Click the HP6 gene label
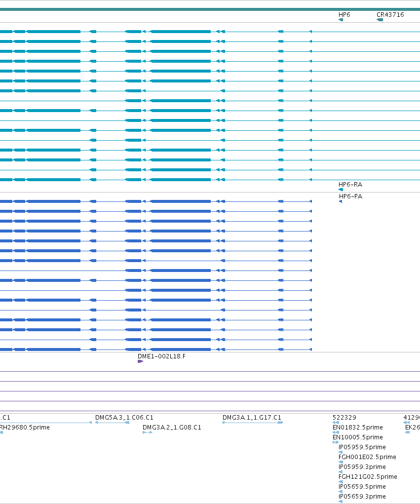 [x=344, y=15]
